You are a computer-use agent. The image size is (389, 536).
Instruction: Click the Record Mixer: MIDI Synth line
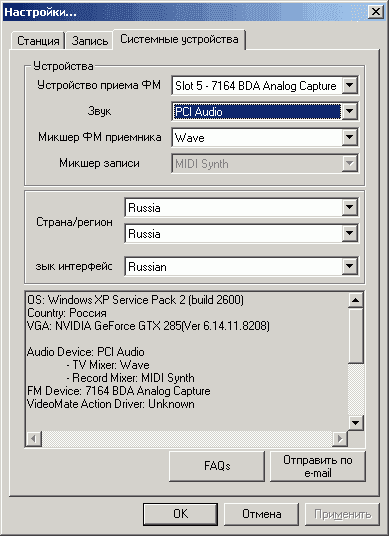point(131,378)
